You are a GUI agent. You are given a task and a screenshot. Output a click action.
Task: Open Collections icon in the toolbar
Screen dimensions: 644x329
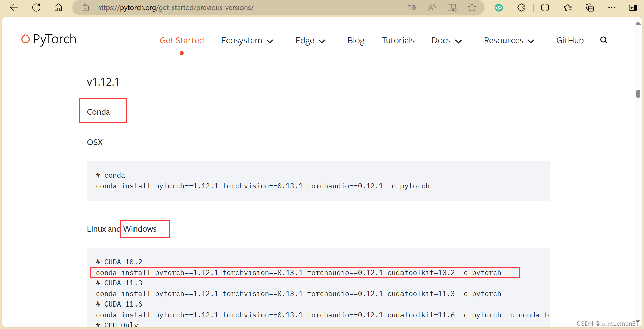tap(589, 7)
